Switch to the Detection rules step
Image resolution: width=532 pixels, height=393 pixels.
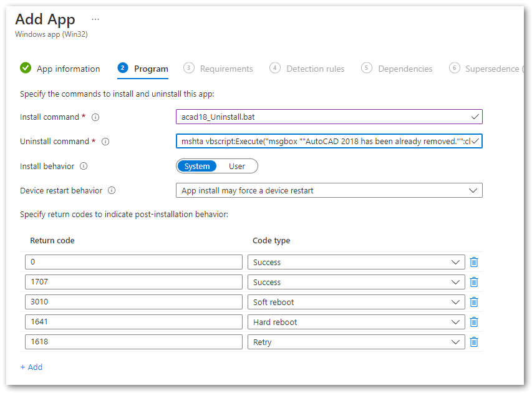point(307,69)
